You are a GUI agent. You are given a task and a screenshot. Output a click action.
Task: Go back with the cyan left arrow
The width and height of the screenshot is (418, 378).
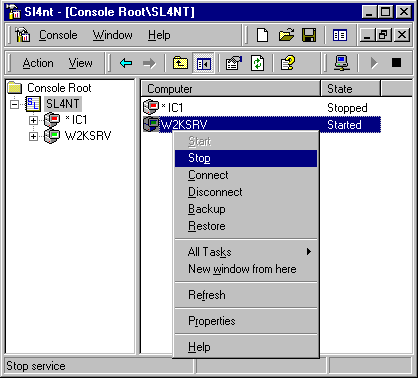[126, 63]
